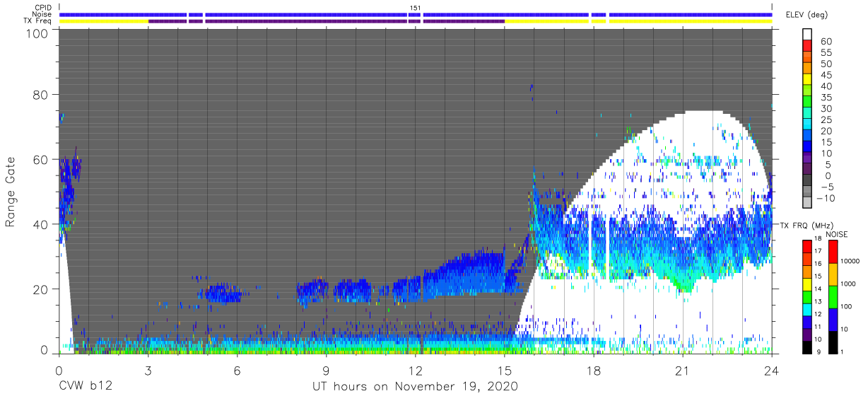Click the 12 hour tick label on x-axis

pos(415,370)
